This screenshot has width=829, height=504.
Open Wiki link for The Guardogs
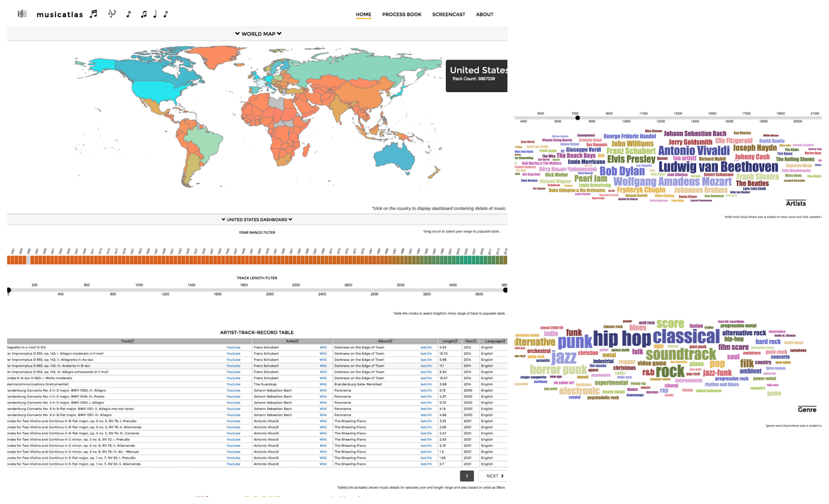point(323,384)
